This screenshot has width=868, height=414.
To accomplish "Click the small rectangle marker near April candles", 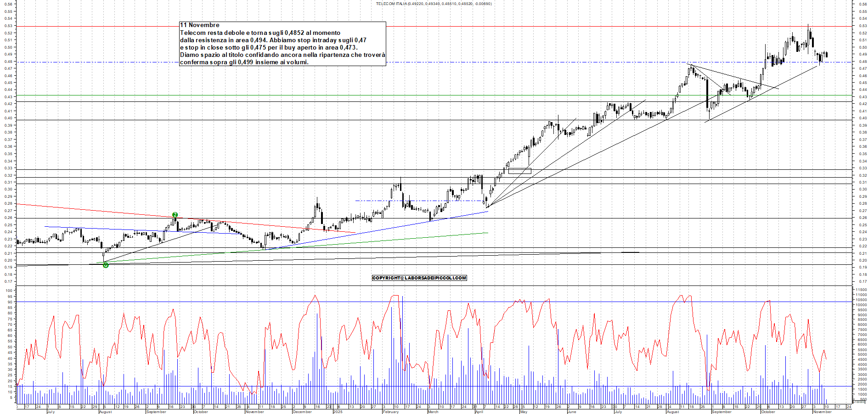I will click(x=520, y=170).
